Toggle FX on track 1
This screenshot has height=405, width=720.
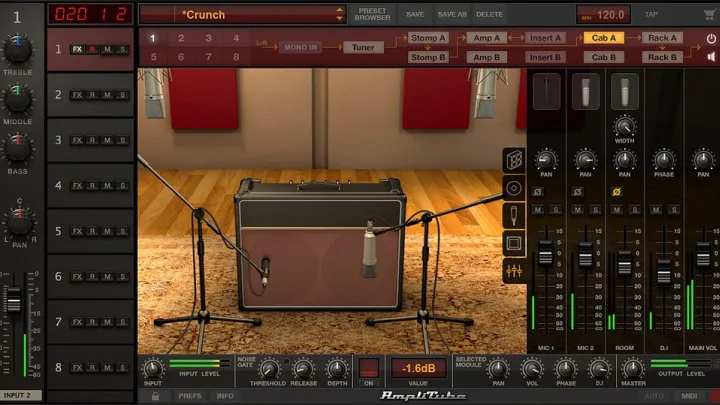point(77,49)
